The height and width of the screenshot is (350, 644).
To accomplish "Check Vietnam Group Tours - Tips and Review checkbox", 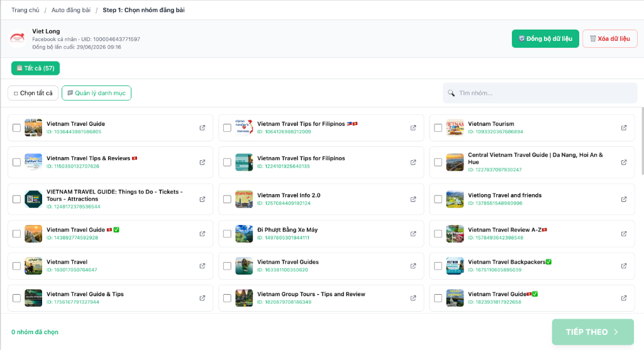I will (227, 298).
